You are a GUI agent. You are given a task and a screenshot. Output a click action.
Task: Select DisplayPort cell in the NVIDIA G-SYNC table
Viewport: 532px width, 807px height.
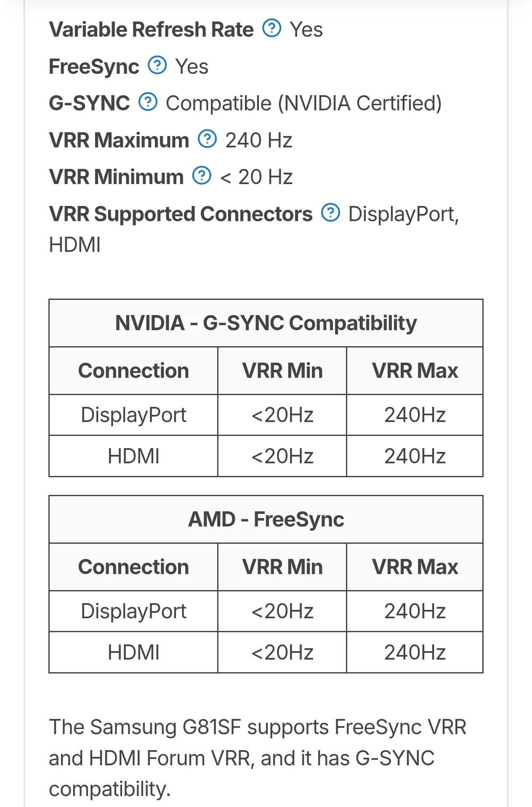click(133, 415)
